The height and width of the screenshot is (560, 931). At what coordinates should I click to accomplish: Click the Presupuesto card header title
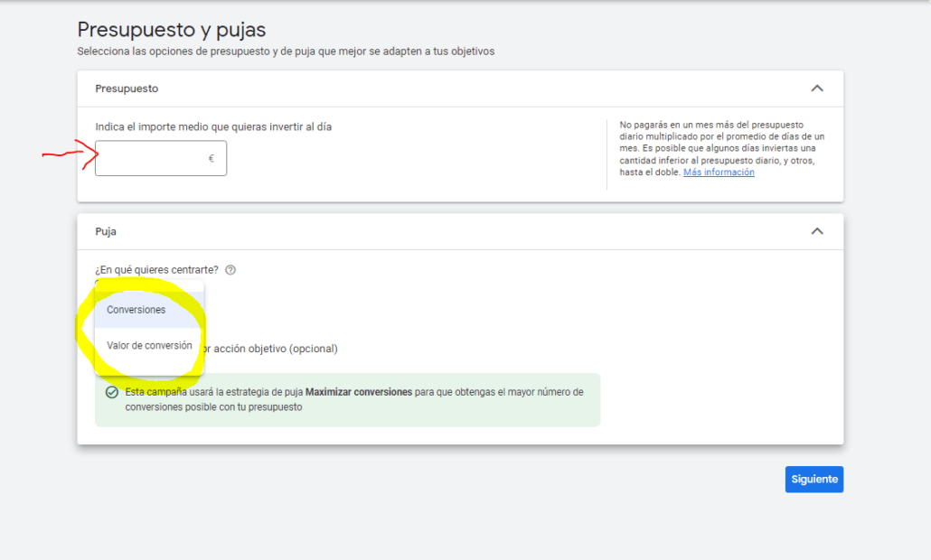[x=127, y=89]
